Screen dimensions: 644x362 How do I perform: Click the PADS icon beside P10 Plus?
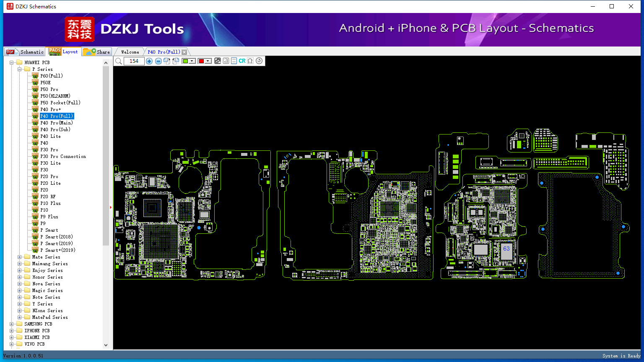(x=35, y=203)
